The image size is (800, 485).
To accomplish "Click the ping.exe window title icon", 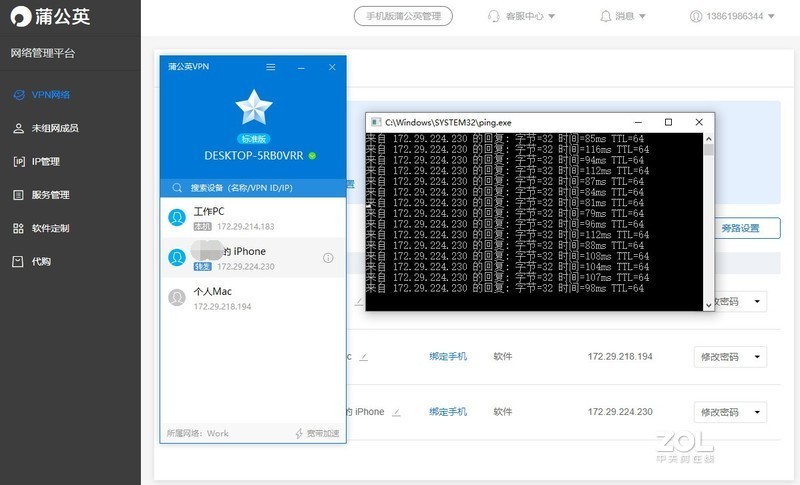I will point(376,122).
